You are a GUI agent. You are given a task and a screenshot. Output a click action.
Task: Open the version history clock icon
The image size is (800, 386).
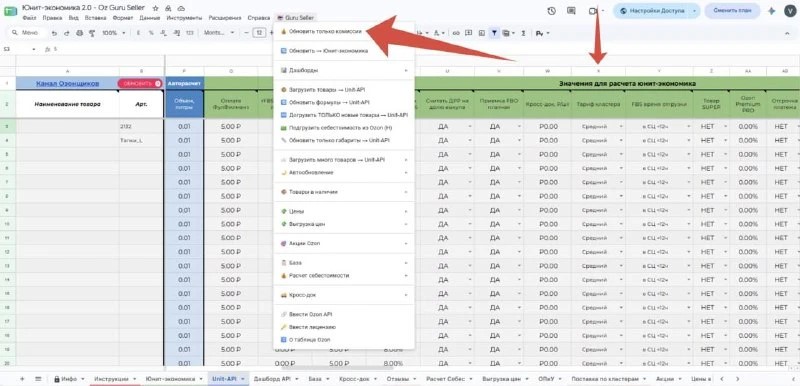(551, 11)
